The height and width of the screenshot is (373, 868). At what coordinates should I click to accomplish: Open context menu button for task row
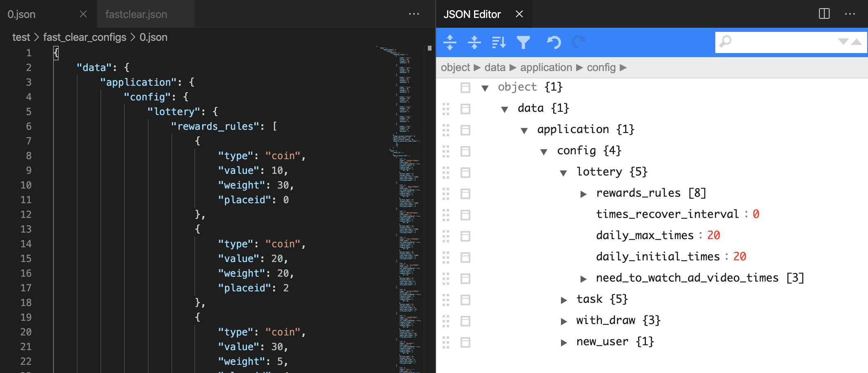pos(465,300)
